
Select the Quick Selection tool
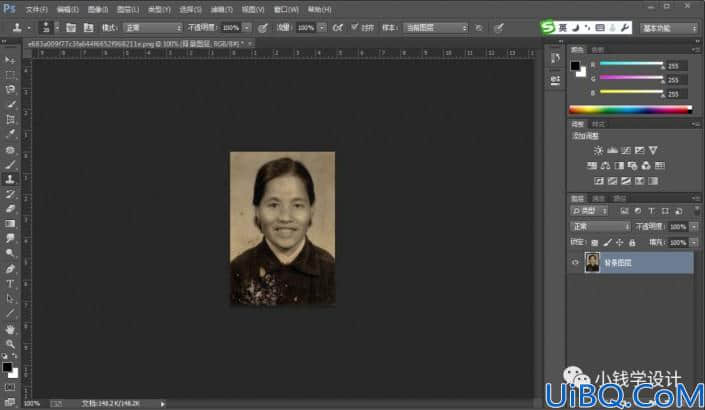10,104
